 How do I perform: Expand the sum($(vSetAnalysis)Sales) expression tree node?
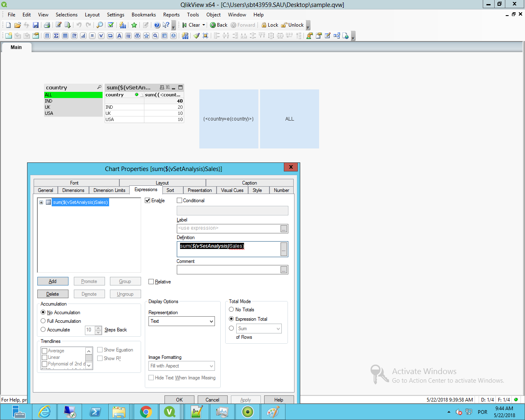click(x=41, y=202)
